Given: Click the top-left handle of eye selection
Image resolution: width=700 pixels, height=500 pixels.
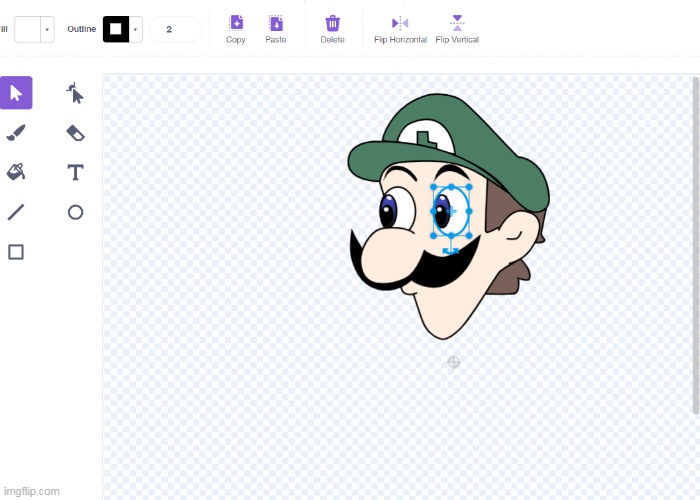Looking at the screenshot, I should point(433,187).
